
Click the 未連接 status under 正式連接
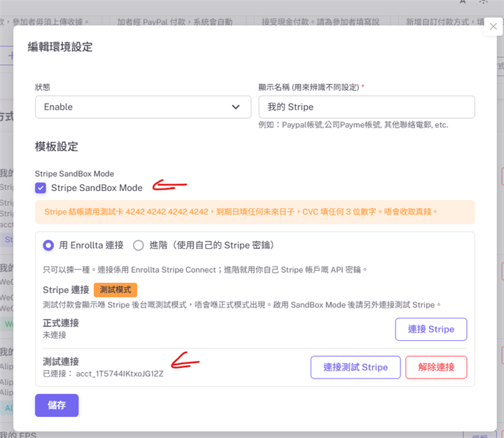55,335
